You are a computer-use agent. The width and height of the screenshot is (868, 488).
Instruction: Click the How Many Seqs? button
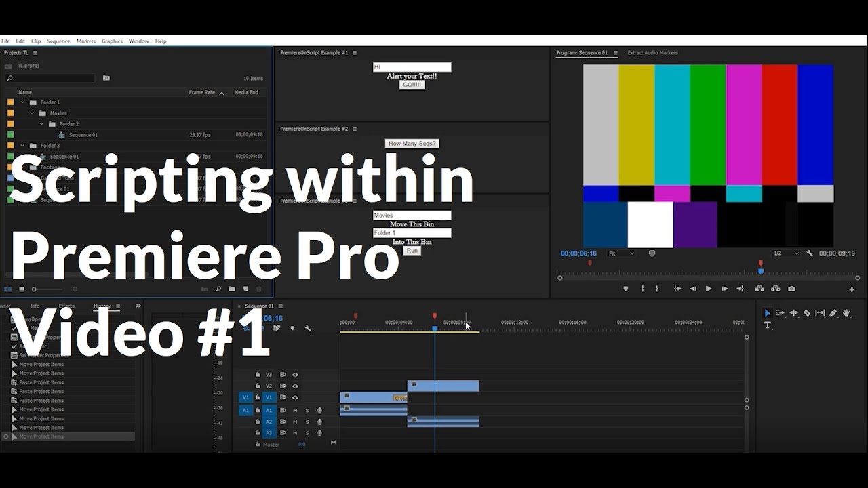pos(412,143)
